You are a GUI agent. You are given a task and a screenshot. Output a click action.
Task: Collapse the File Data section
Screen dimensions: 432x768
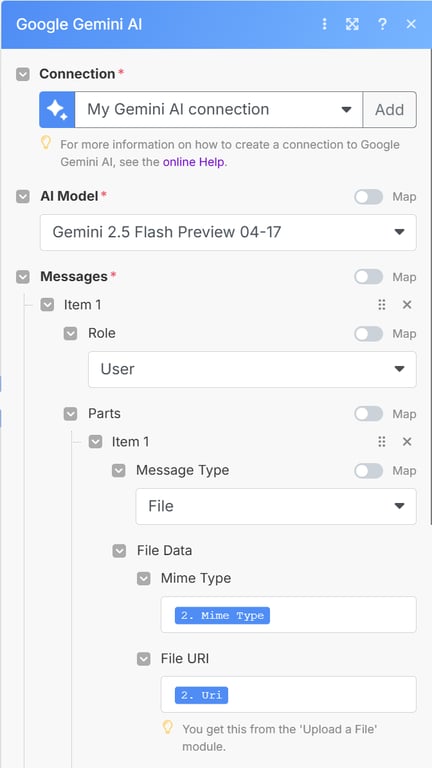(119, 551)
